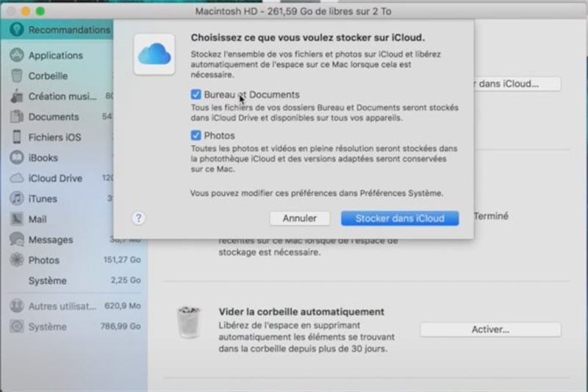Select the Recommandations lightbulb icon
Image resolution: width=588 pixels, height=392 pixels.
[x=16, y=29]
